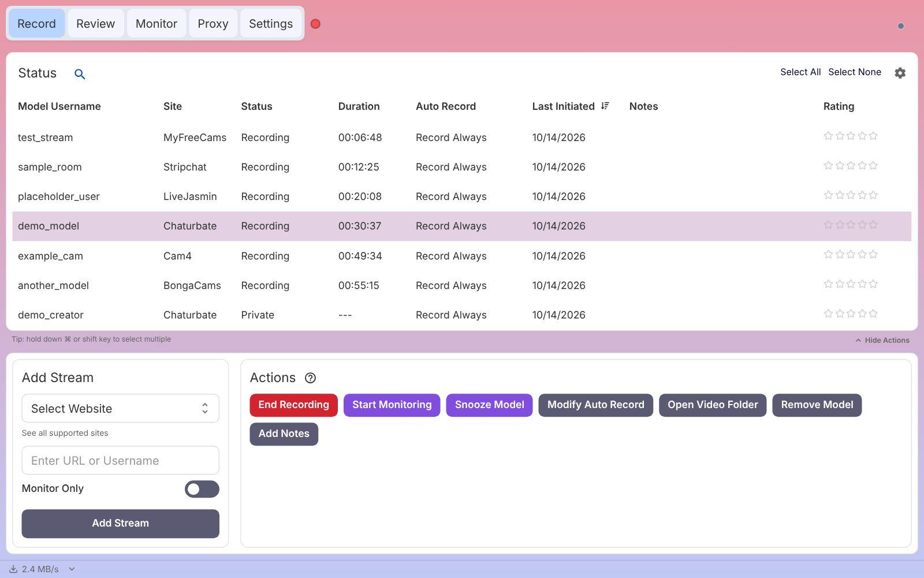
Task: Rate test_stream using its star rating
Action: point(850,136)
